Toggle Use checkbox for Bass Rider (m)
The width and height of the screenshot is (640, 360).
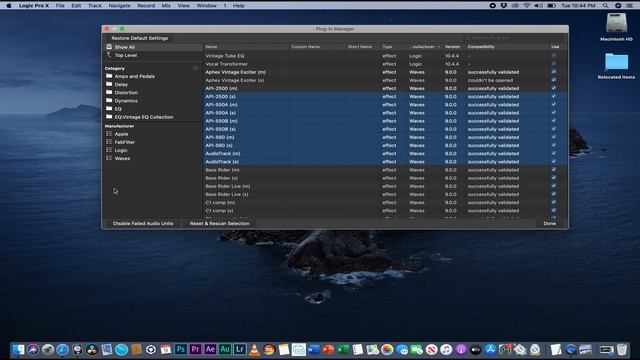tap(554, 170)
